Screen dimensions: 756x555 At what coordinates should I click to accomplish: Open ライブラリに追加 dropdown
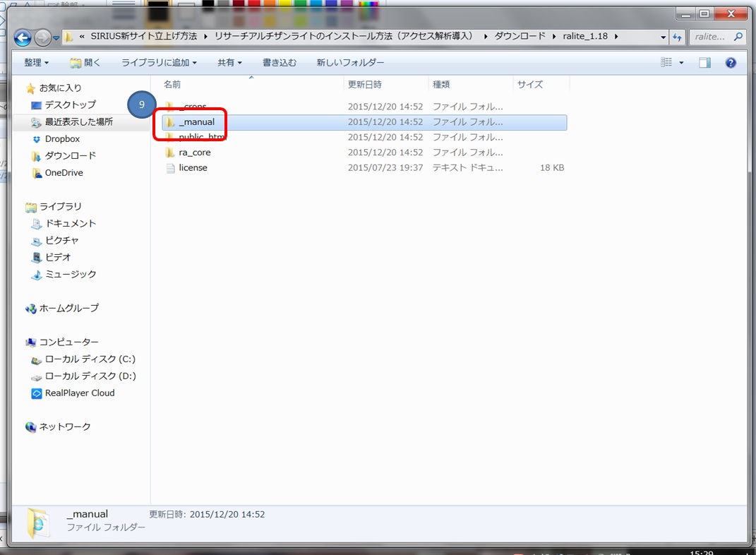click(x=159, y=63)
